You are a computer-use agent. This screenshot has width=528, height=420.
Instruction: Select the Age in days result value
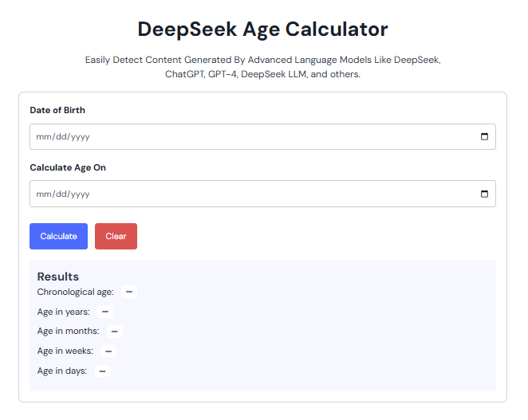(102, 371)
